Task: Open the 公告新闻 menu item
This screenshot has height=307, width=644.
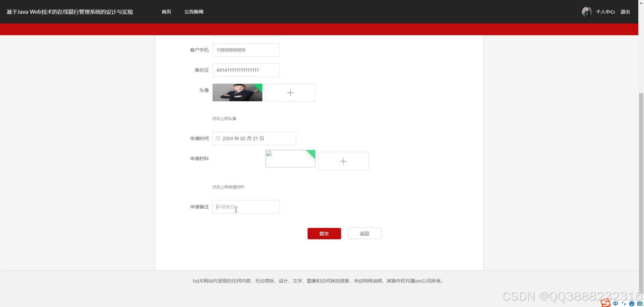Action: [x=194, y=11]
